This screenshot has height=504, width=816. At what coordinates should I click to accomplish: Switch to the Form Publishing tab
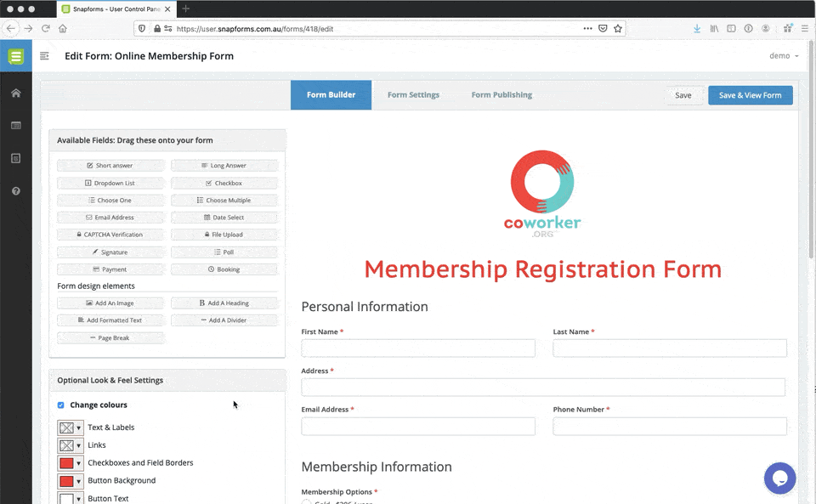[501, 94]
